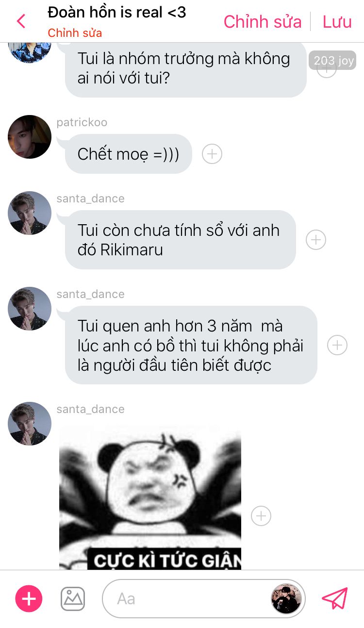This screenshot has width=364, height=628.
Task: Select the "Chết moẹ =)))" message bubble
Action: [x=129, y=154]
